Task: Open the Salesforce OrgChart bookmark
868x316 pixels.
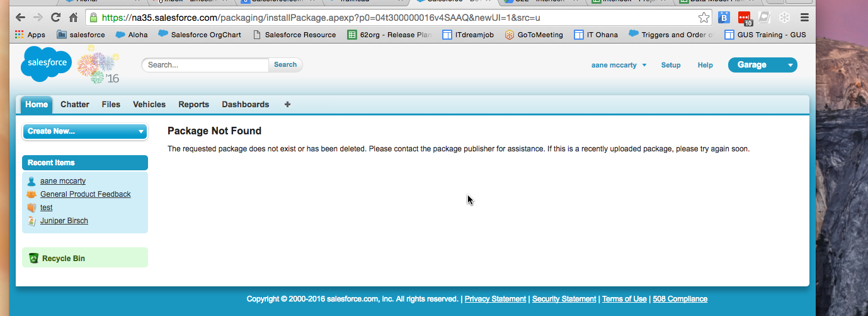Action: coord(200,35)
